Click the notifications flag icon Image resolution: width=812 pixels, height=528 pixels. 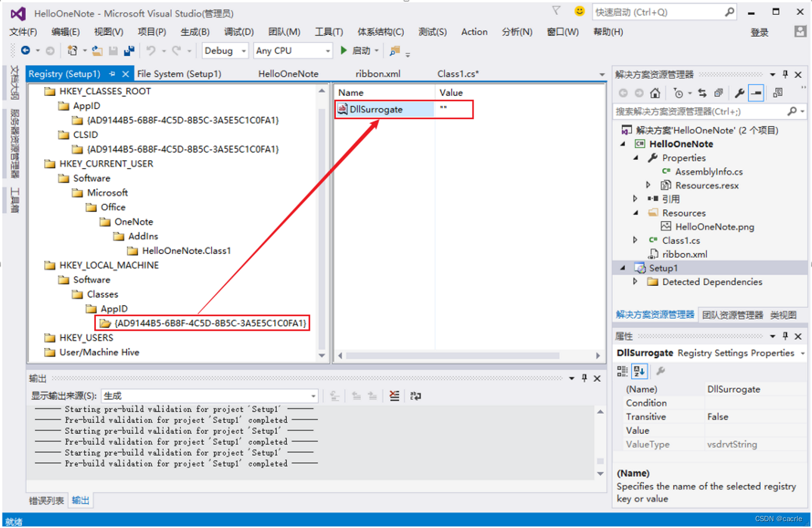[556, 11]
